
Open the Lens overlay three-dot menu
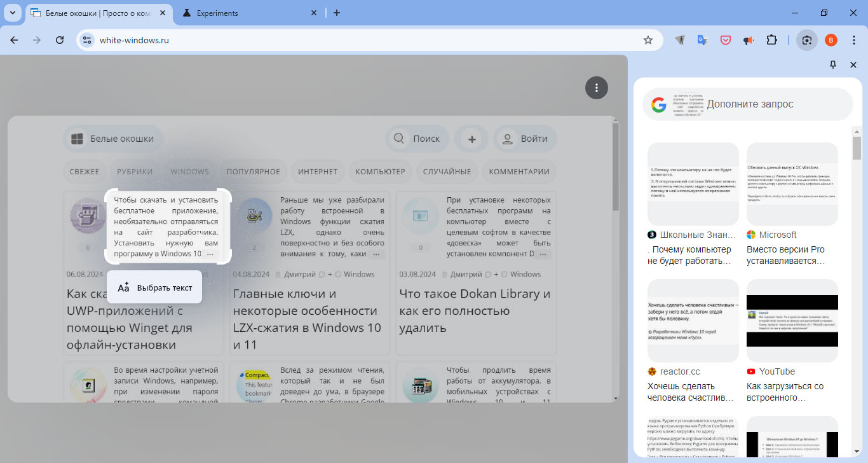pyautogui.click(x=597, y=88)
